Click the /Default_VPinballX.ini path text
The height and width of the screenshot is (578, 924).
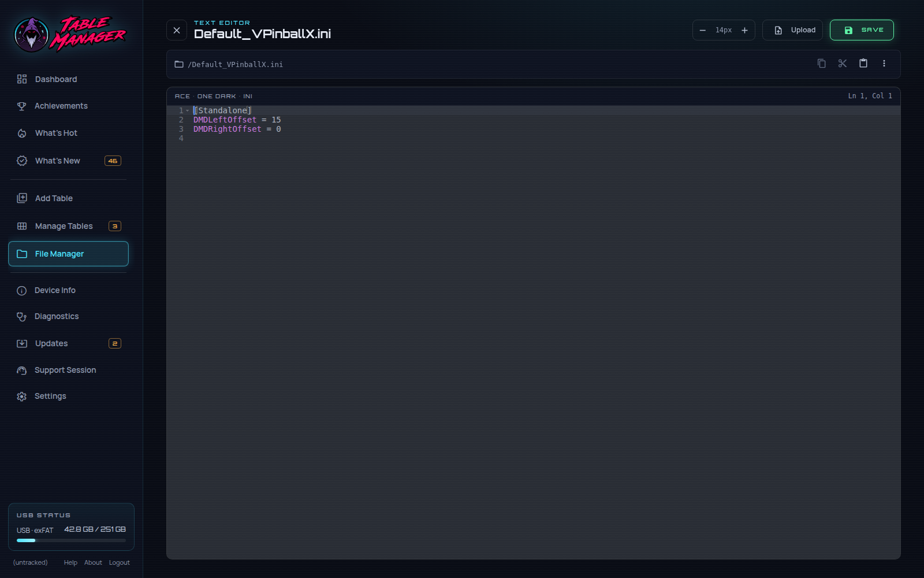click(x=236, y=64)
